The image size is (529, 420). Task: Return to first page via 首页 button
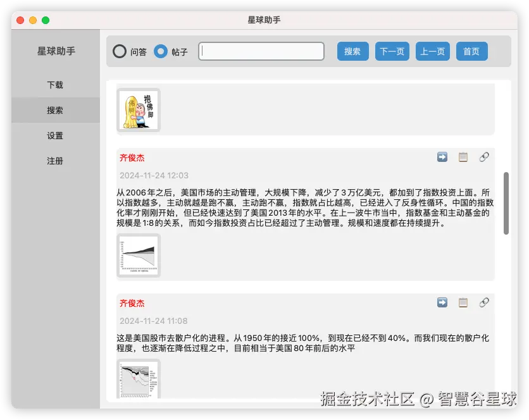471,51
